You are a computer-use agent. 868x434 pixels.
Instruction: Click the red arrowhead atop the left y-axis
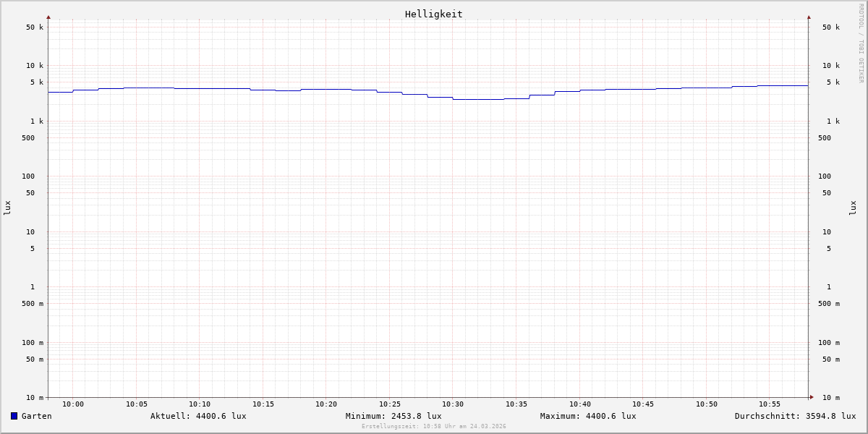[x=48, y=17]
